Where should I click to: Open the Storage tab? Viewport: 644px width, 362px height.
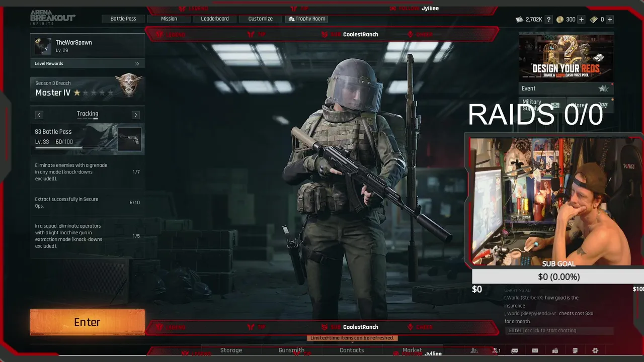pos(231,350)
